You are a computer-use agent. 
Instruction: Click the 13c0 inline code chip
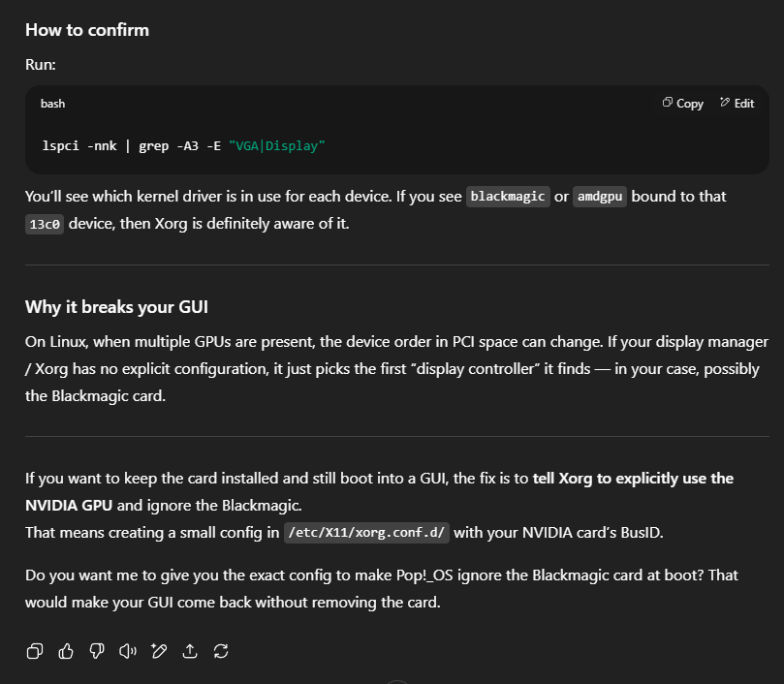(45, 224)
